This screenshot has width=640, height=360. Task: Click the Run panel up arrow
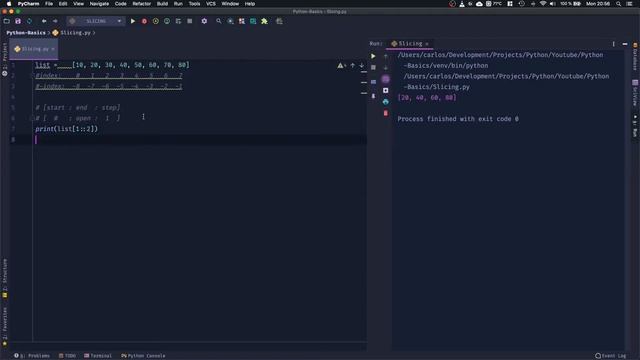386,56
